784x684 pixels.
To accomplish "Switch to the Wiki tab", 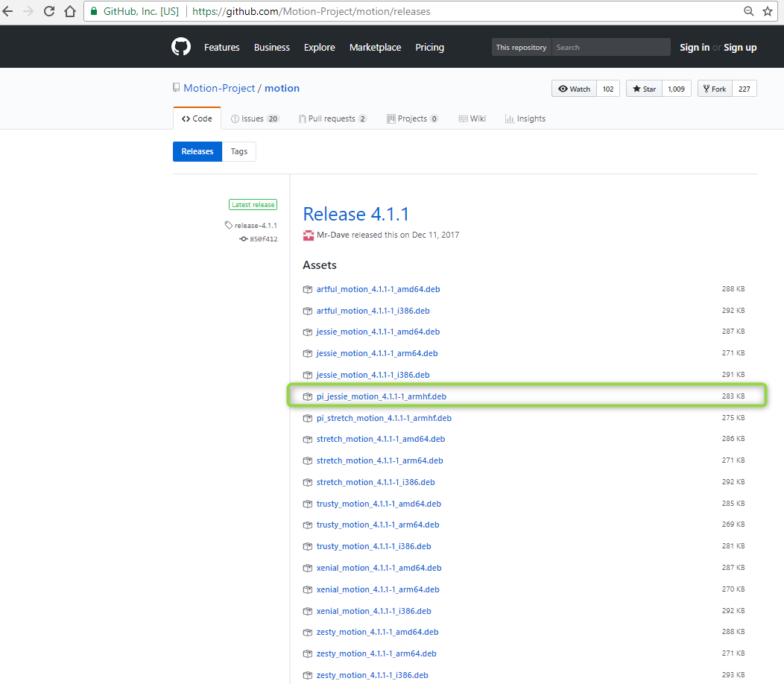I will 472,118.
